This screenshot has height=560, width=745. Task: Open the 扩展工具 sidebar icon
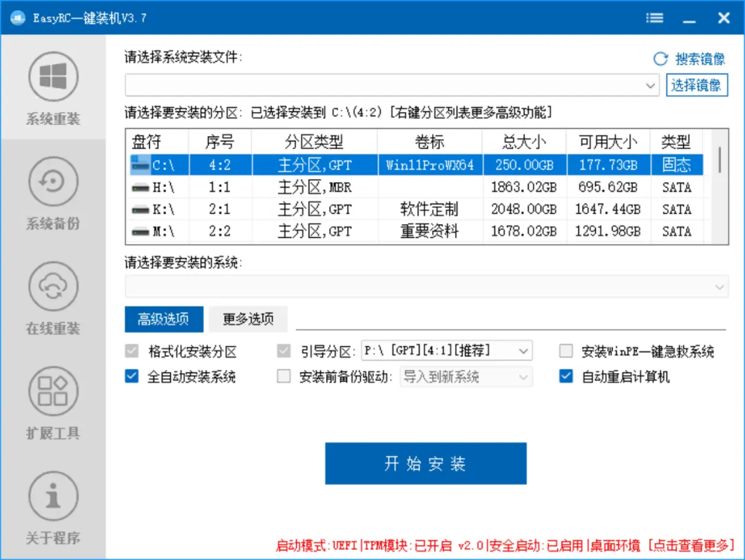pos(52,401)
